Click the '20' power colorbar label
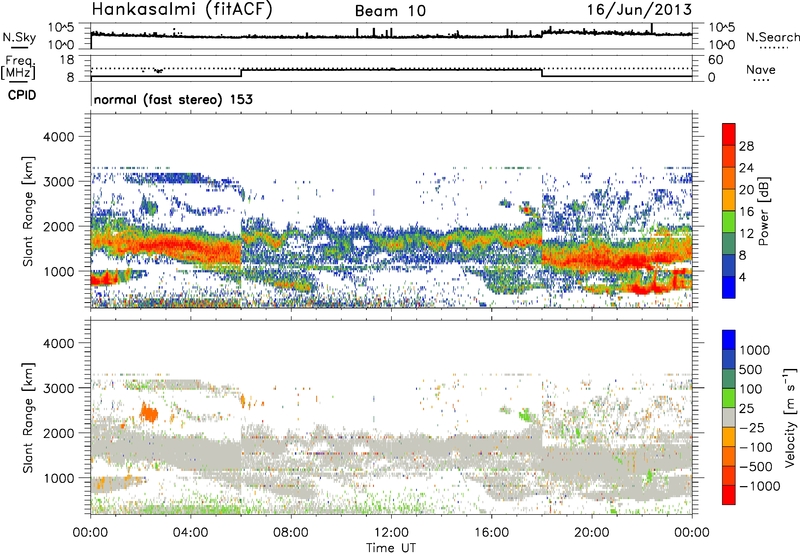Viewport: 800px width, 554px height. 746,190
